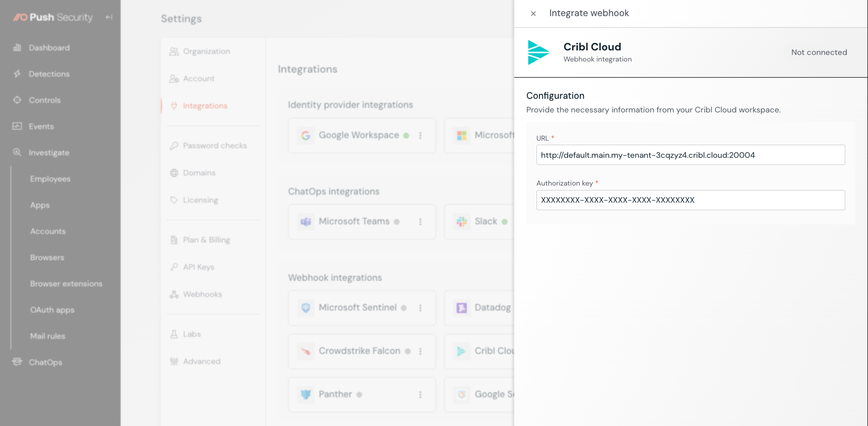
Task: Click the Domains globe icon
Action: [x=174, y=173]
